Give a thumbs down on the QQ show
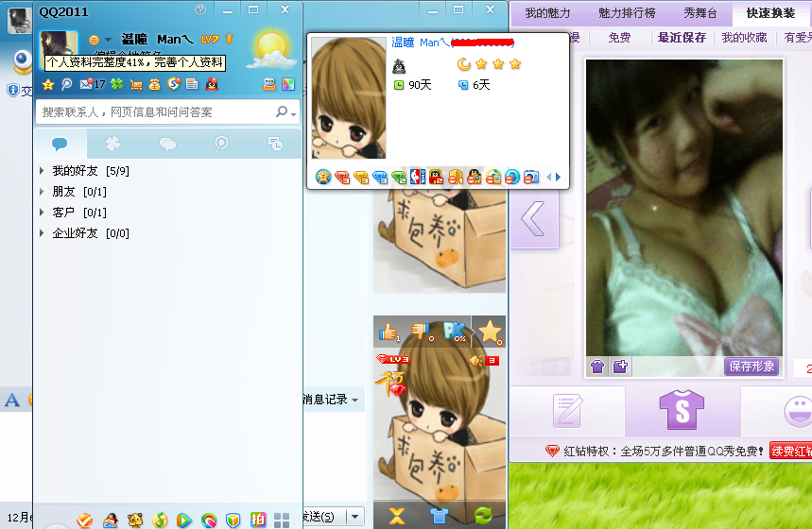 [x=422, y=332]
